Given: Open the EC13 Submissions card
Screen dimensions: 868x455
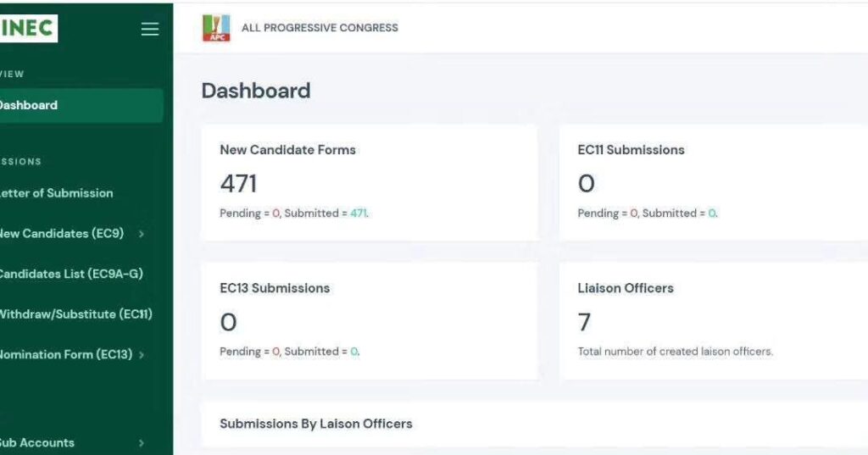Looking at the screenshot, I should pyautogui.click(x=370, y=321).
